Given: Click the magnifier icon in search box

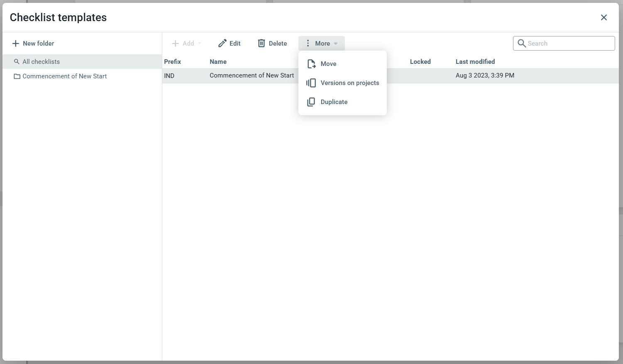Looking at the screenshot, I should pyautogui.click(x=522, y=44).
